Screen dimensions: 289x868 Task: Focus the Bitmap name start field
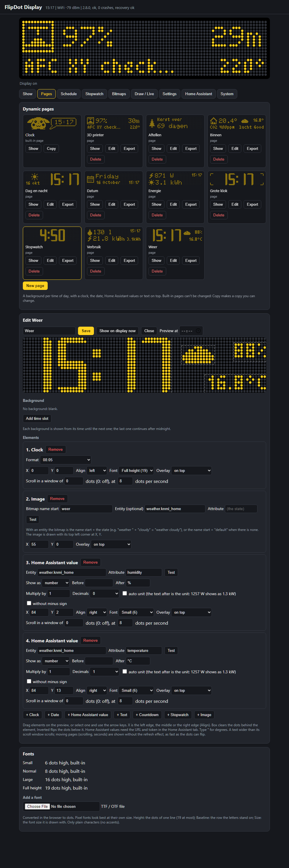tap(86, 509)
